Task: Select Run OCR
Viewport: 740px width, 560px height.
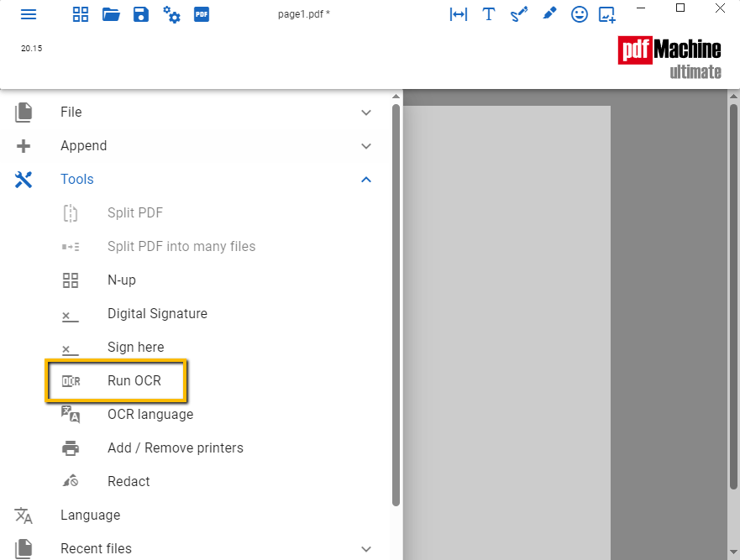Action: tap(134, 380)
